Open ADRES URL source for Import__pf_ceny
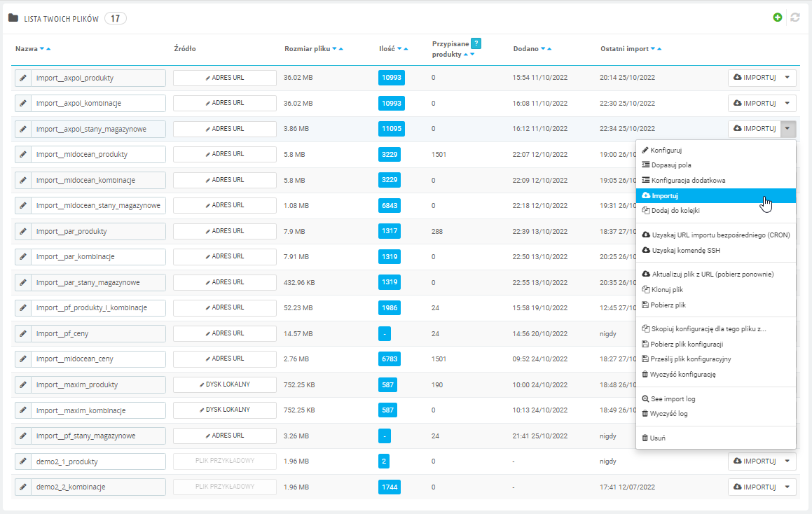This screenshot has height=514, width=812. 226,333
